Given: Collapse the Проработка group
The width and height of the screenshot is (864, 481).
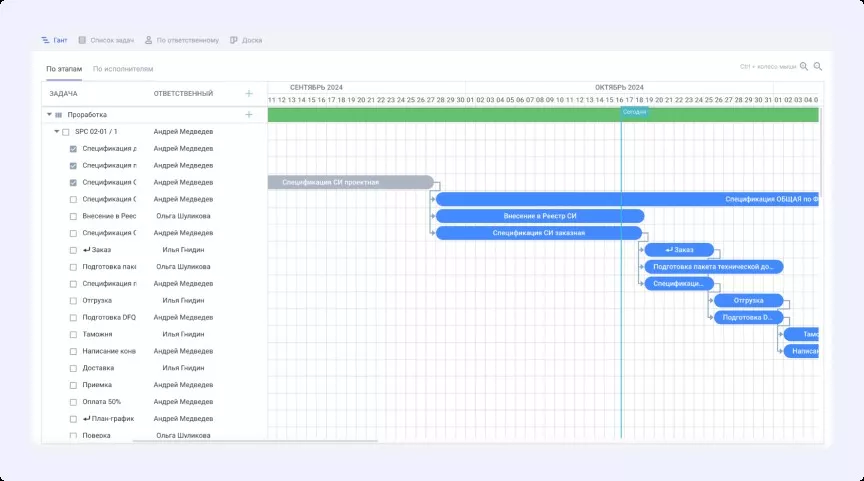Looking at the screenshot, I should point(48,115).
